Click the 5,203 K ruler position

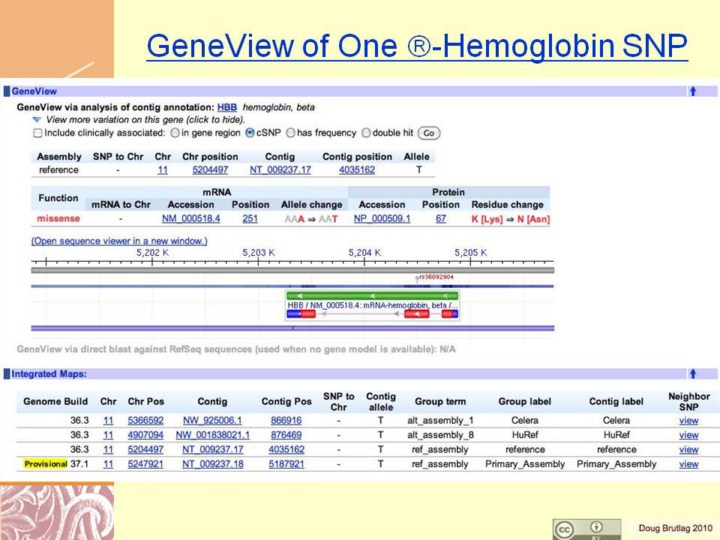click(258, 253)
